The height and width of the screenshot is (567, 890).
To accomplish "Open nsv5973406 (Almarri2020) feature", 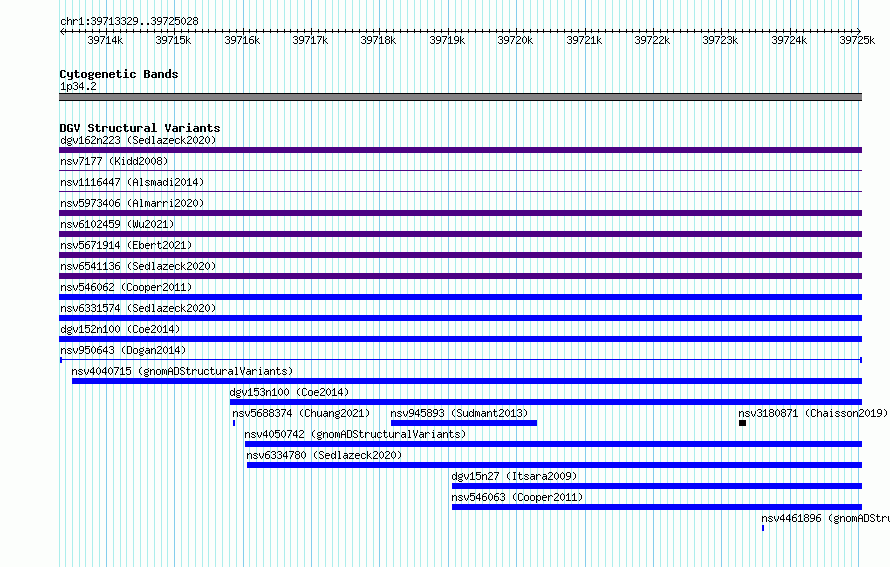I will (x=132, y=203).
